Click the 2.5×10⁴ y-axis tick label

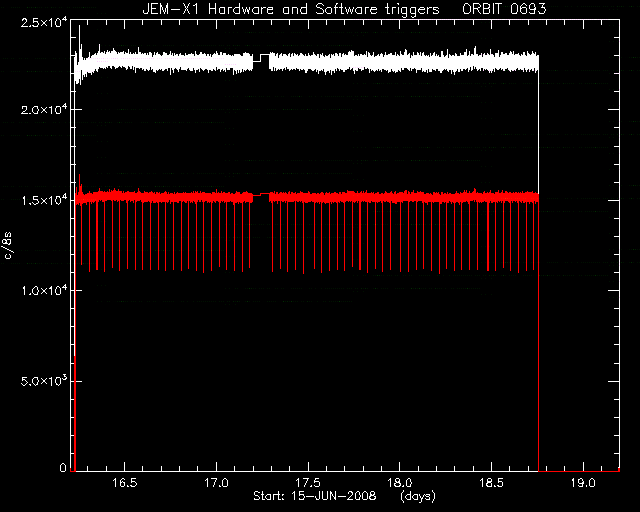click(43, 21)
